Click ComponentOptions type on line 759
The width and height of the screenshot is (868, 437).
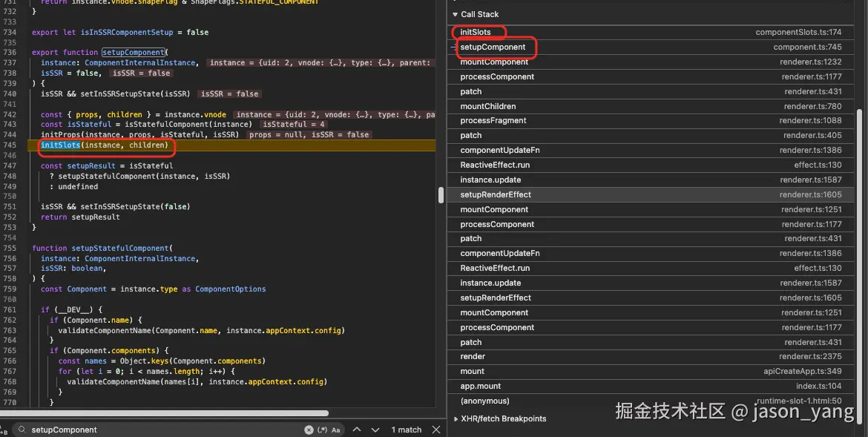230,289
